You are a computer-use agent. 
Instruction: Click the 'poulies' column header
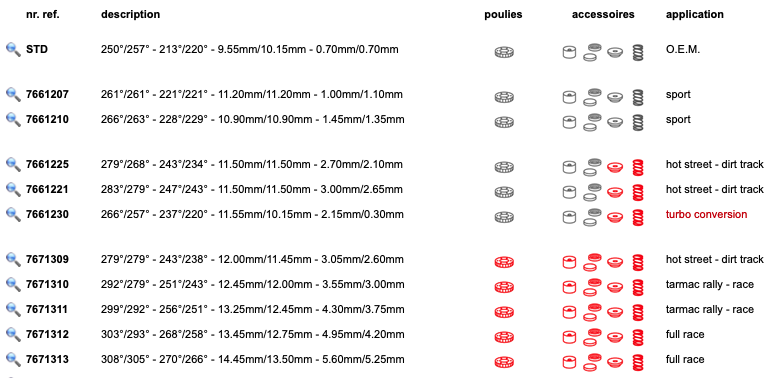click(x=503, y=15)
